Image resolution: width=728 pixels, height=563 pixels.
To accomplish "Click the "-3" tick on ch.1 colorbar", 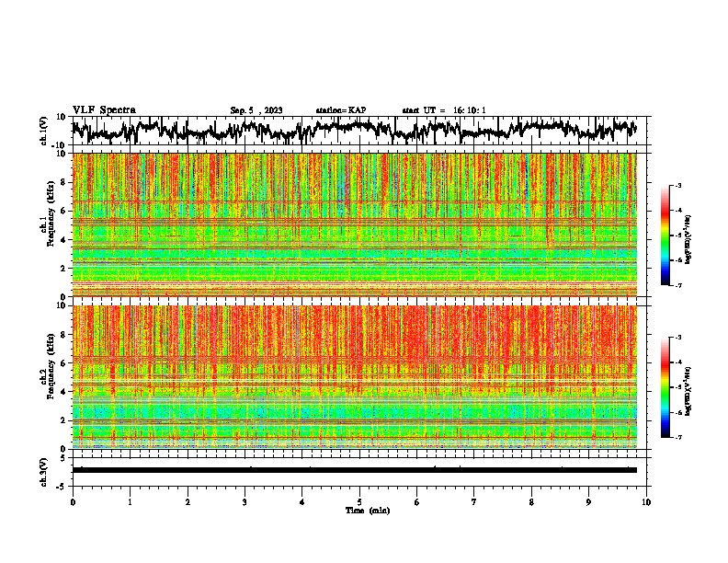I will coord(678,186).
